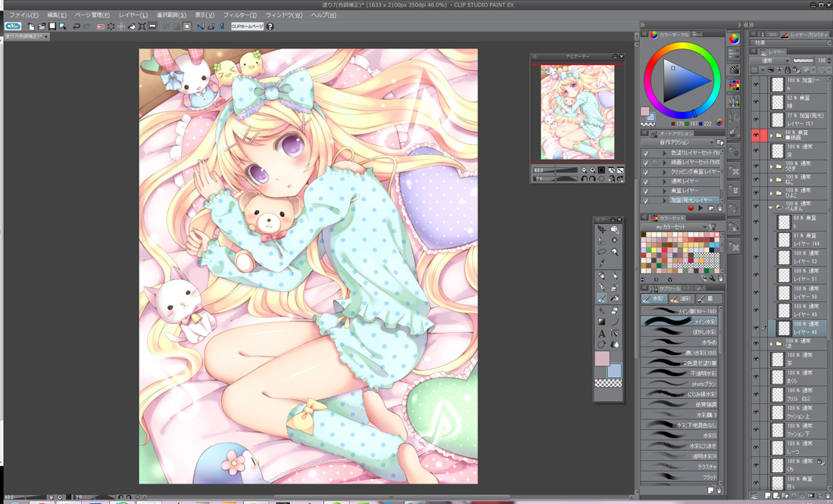Hide the 77% 加算(発光) レイヤー 151 layer
Viewport: 833px width, 504px height.
tap(756, 118)
